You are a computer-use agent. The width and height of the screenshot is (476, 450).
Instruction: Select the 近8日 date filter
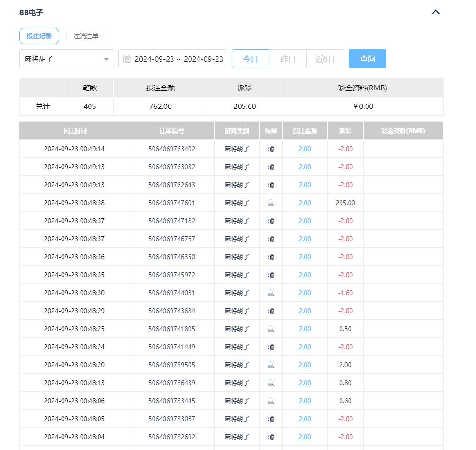[x=325, y=59]
